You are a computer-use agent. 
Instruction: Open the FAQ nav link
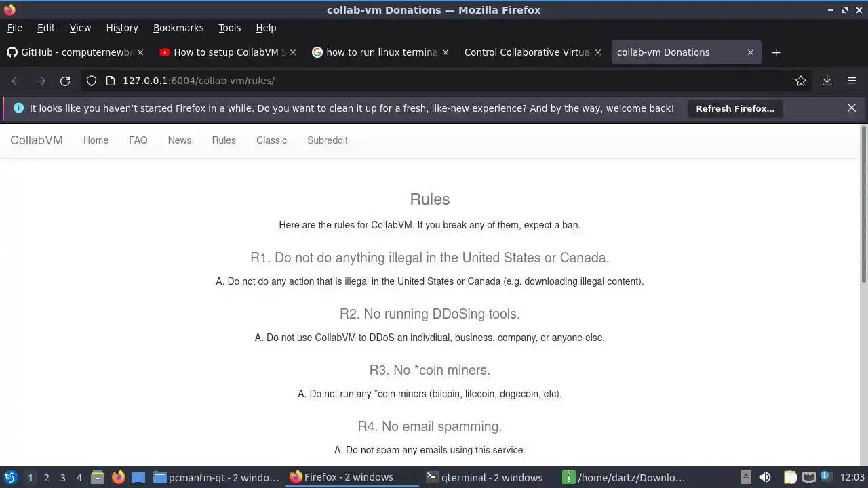pos(138,140)
